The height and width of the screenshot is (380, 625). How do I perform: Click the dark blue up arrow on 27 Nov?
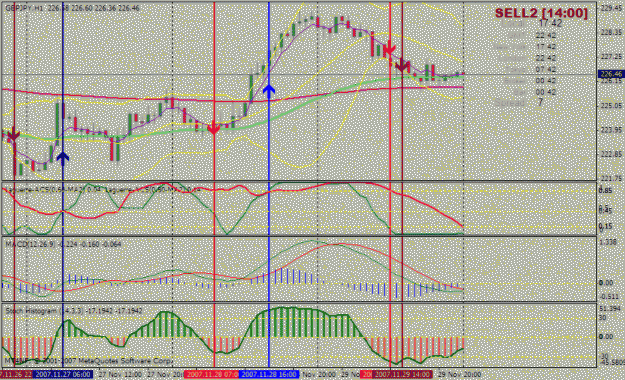click(x=63, y=158)
